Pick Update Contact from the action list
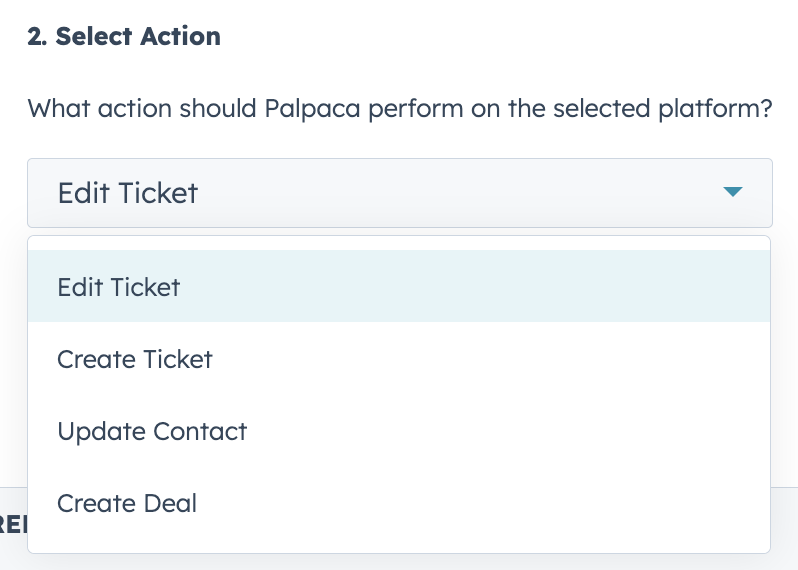 click(x=152, y=431)
